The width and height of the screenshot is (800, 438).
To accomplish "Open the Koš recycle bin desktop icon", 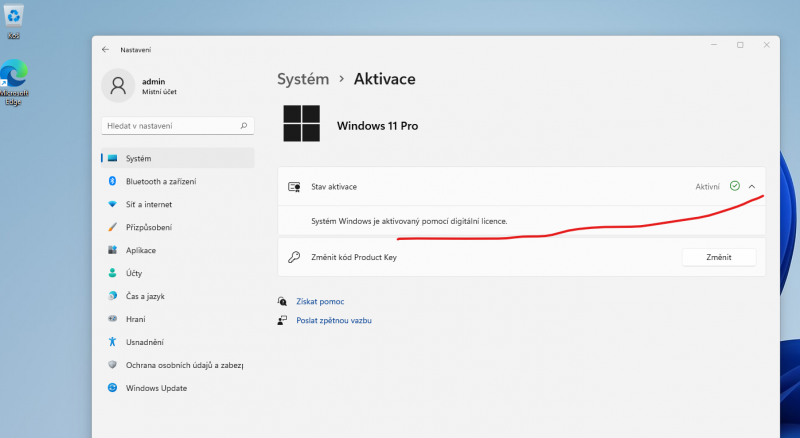I will 14,21.
